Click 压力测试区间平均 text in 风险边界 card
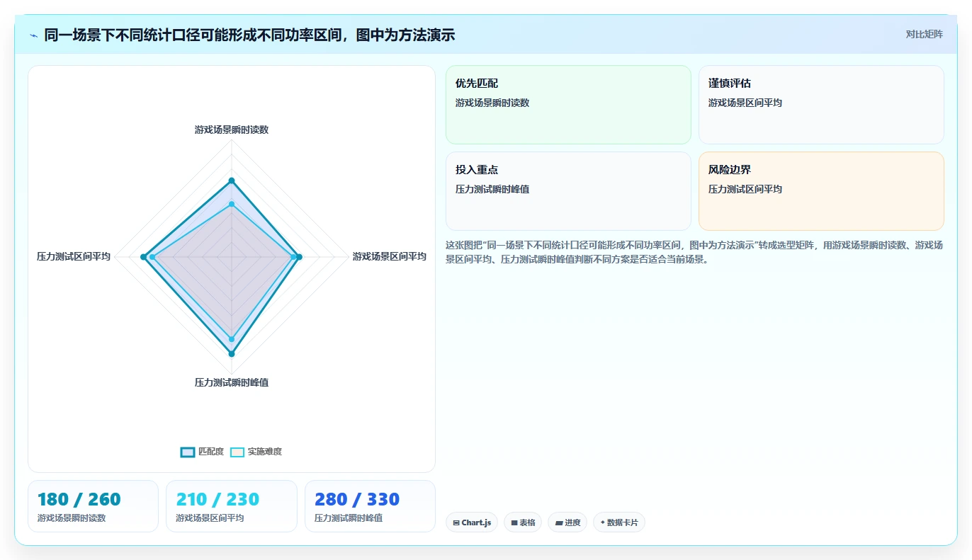Screen dimensions: 972x560 (745, 189)
